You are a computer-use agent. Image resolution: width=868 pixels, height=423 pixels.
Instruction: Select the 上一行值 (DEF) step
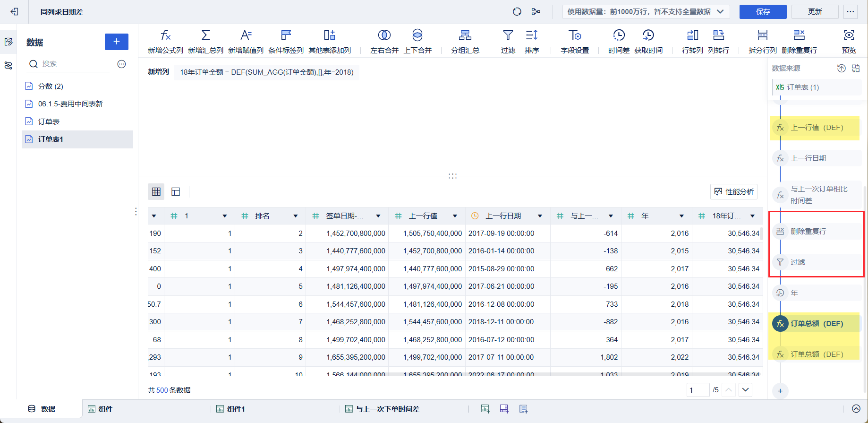[x=817, y=128]
